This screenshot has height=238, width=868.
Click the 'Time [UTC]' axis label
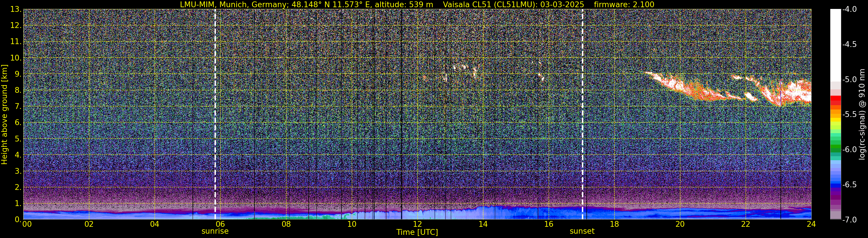(417, 232)
